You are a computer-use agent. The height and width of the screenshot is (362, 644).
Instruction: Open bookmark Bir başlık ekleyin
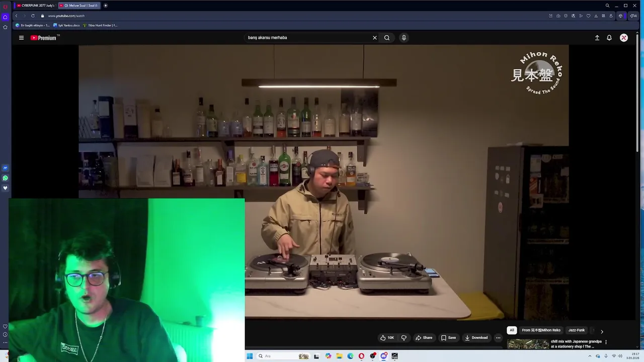[x=33, y=25]
